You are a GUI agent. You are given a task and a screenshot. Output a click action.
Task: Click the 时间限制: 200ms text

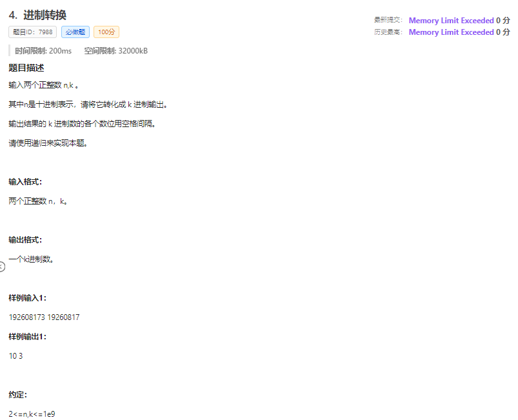click(43, 51)
